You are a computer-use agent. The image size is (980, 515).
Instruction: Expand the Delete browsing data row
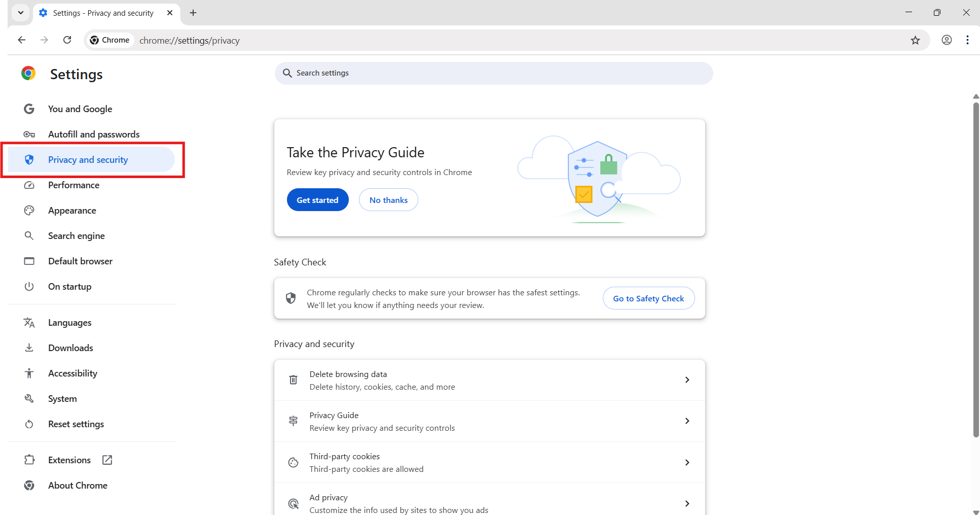pos(687,380)
